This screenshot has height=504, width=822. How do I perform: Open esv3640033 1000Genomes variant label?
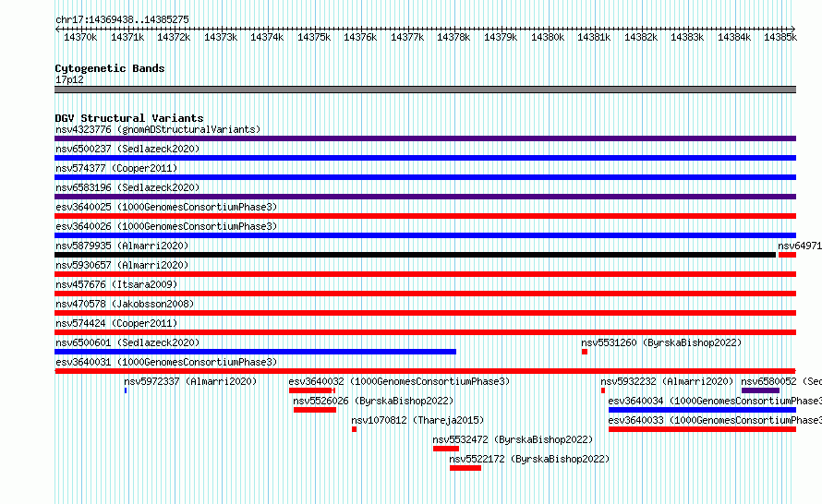tap(715, 420)
